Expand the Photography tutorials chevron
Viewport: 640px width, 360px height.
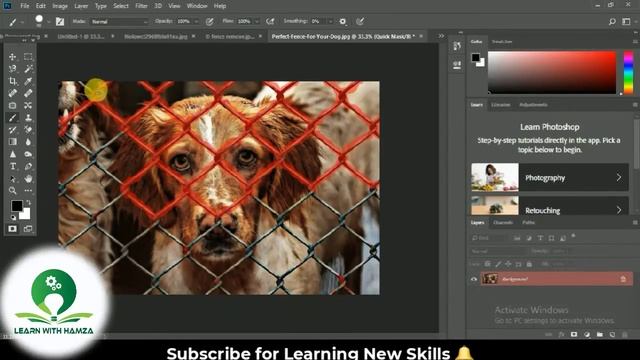619,178
